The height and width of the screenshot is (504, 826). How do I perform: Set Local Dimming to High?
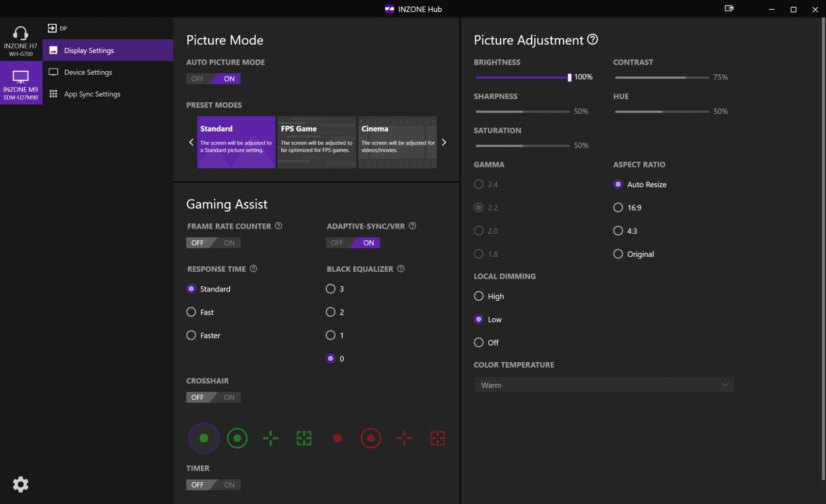[489, 296]
